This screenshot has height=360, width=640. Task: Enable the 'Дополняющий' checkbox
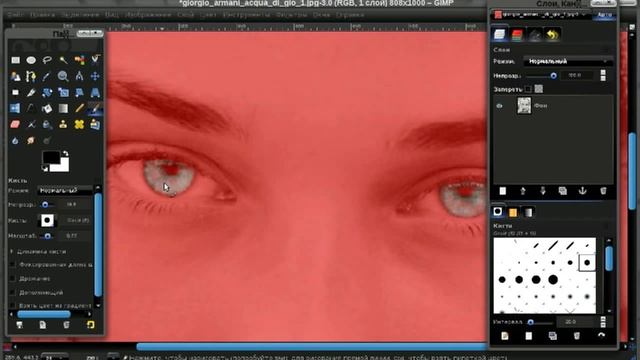tap(13, 293)
